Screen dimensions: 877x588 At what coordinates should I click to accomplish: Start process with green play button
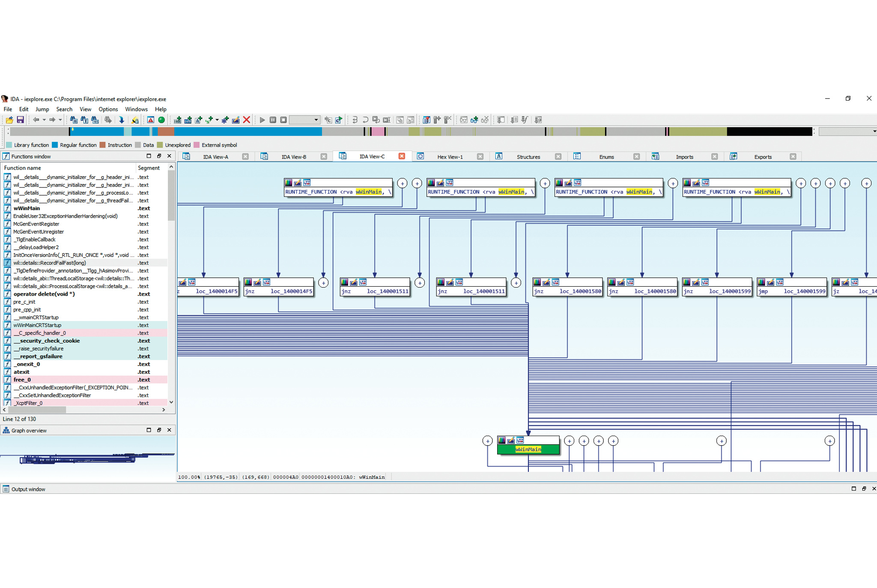point(262,120)
